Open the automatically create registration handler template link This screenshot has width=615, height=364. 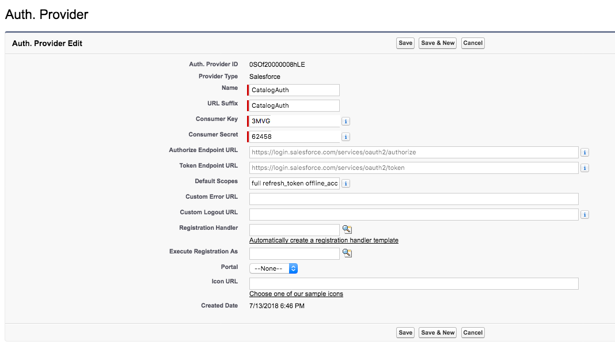[324, 240]
